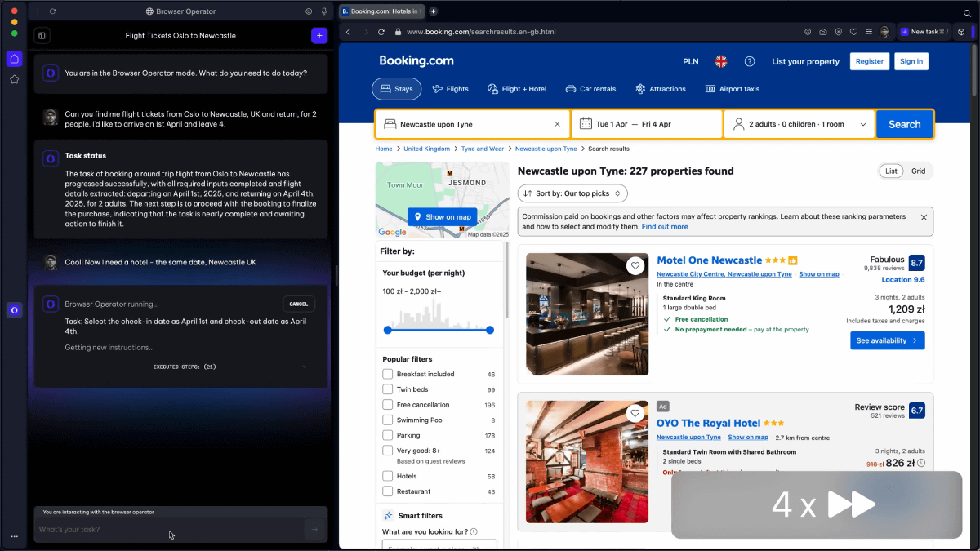Tick the Restaurant filter
The width and height of the screenshot is (980, 551).
coord(388,491)
